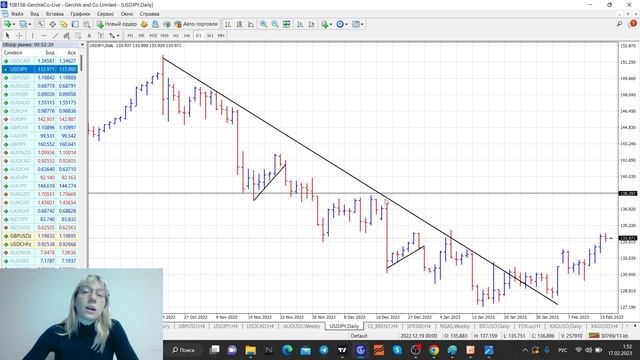Click the profiles icon
Image resolution: width=640 pixels, height=360 pixels.
pos(24,24)
